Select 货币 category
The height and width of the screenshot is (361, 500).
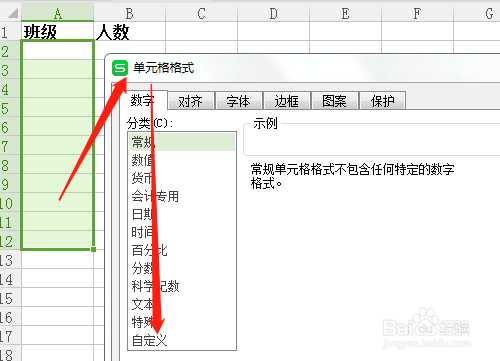[x=182, y=178]
